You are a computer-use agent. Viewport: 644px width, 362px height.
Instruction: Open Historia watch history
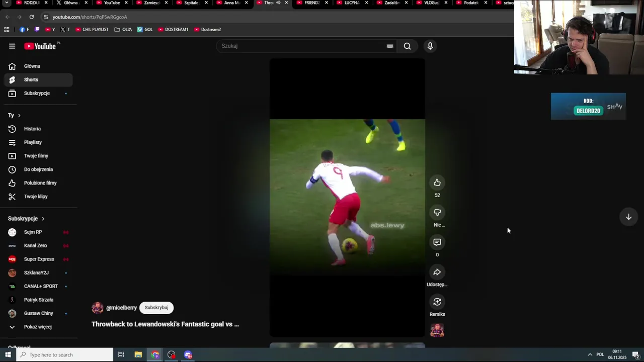point(38,129)
